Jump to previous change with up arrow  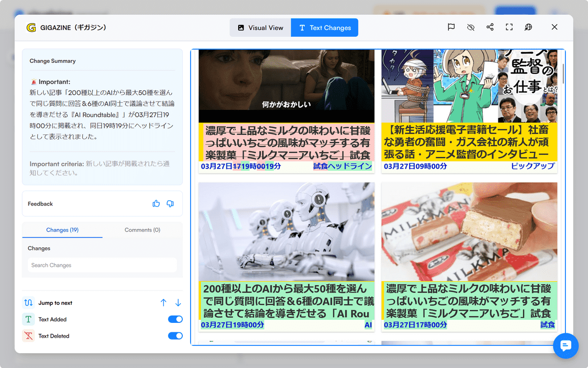(163, 303)
